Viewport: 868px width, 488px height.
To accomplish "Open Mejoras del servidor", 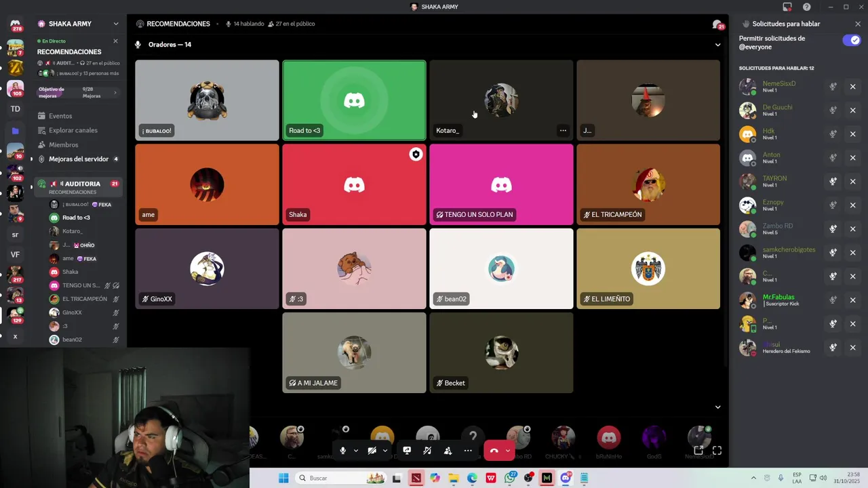I will pos(78,159).
